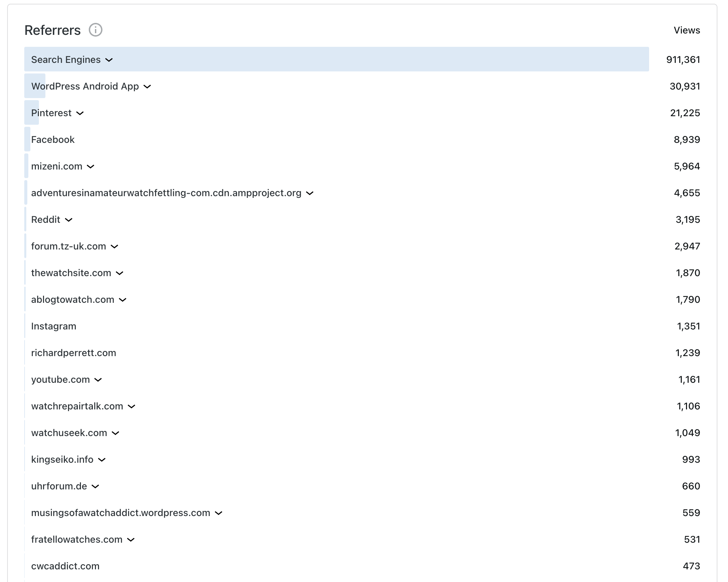728x582 pixels.
Task: Open the Facebook referrer link
Action: 53,139
